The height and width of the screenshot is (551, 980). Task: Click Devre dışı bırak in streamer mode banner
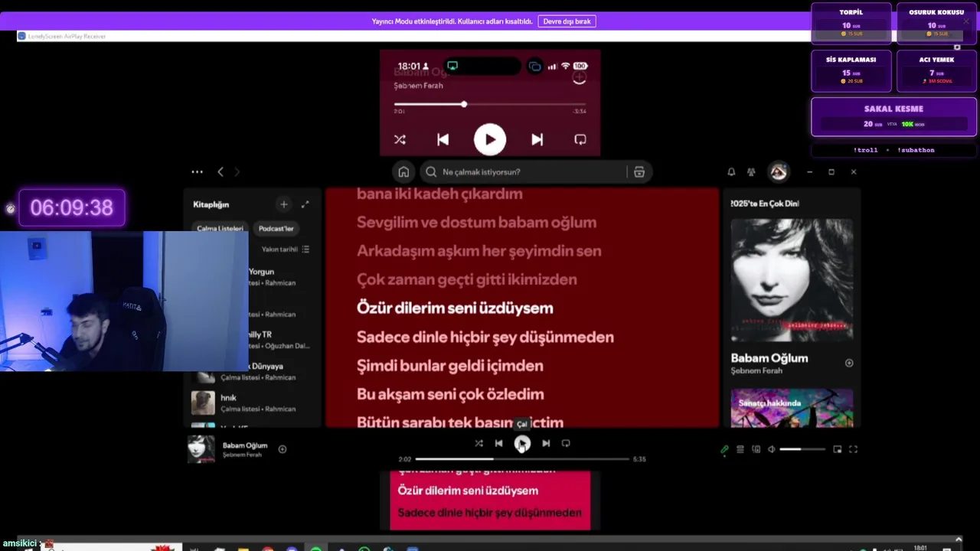567,21
